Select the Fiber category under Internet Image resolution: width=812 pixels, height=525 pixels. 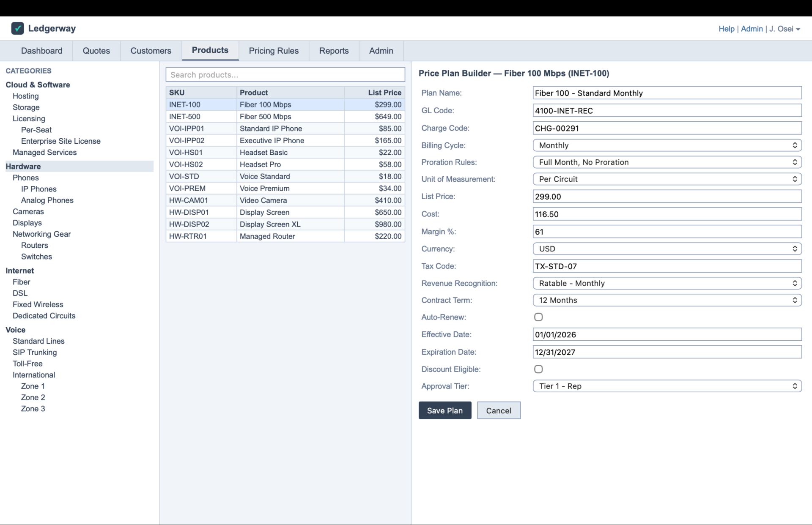point(22,282)
